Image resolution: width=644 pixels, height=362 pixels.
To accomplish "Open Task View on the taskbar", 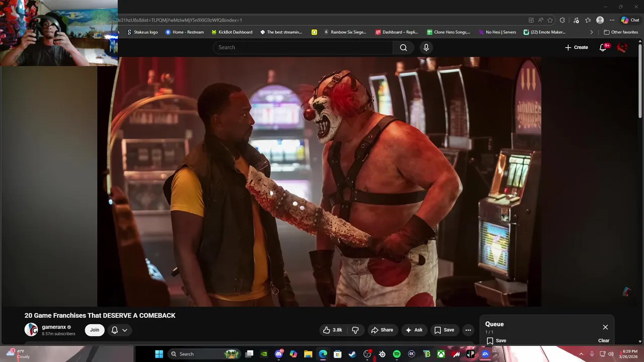I will (249, 354).
